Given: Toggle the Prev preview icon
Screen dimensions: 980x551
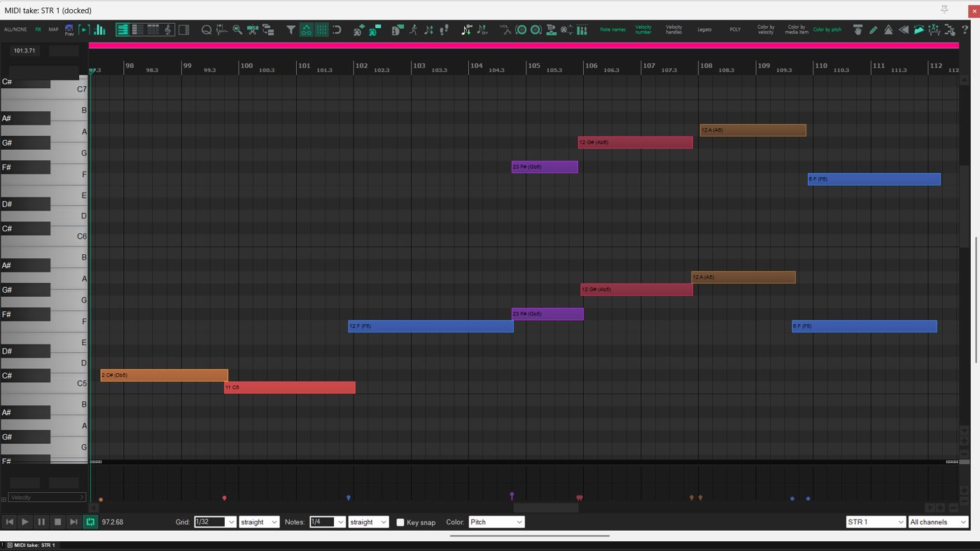Looking at the screenshot, I should click(x=69, y=30).
